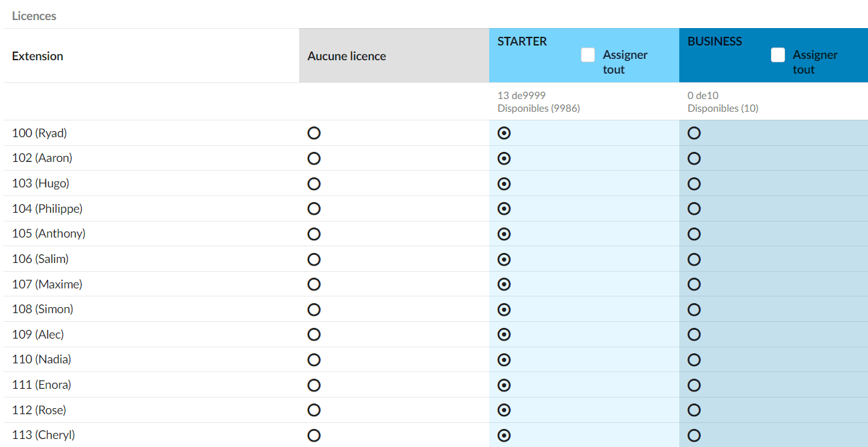868x447 pixels.
Task: Assign BUSINESS licence to 108 (Simon)
Action: click(x=694, y=310)
